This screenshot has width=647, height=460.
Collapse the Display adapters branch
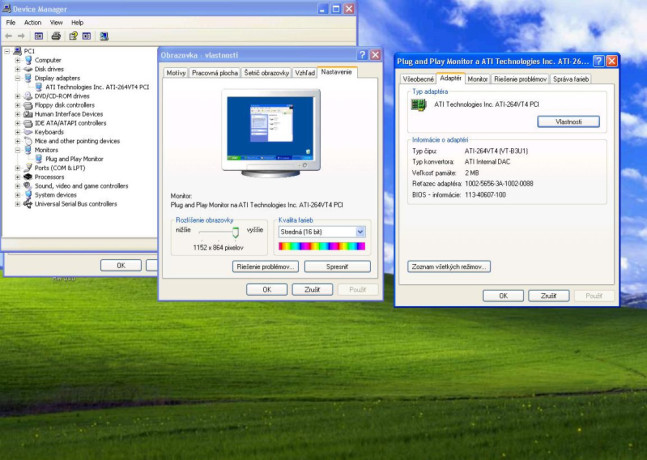pos(18,78)
